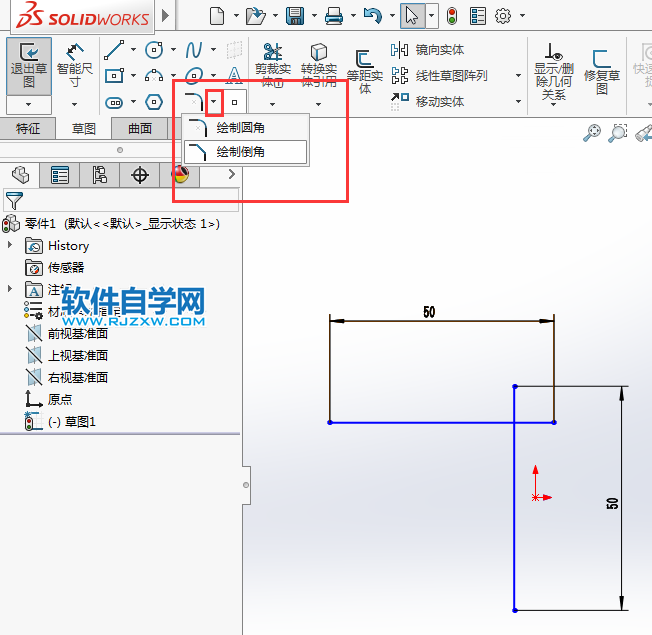652x635 pixels.
Task: Open a file with Open icon
Action: (x=256, y=16)
